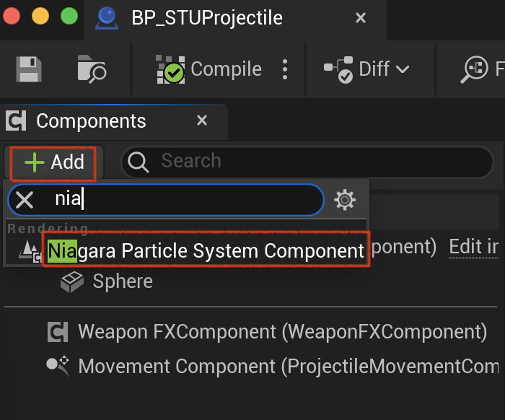Open the add-component list settings gear
505x420 pixels.
pyautogui.click(x=345, y=200)
